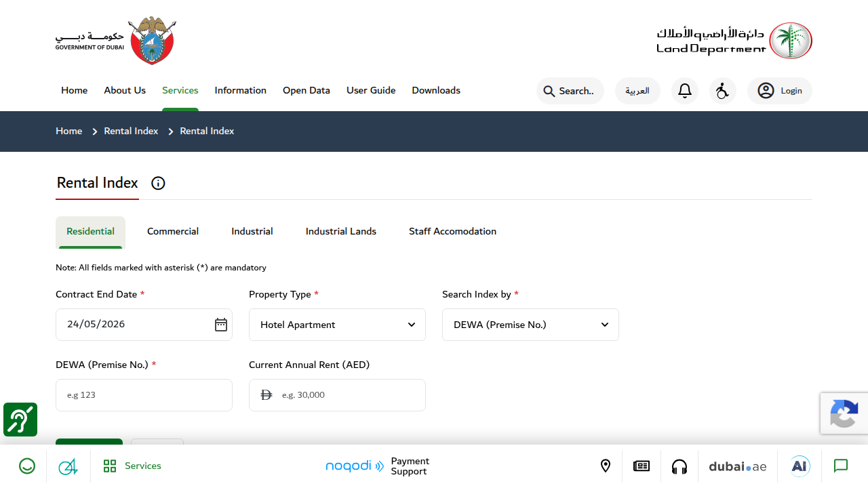Open the About Us menu
The width and height of the screenshot is (868, 488).
click(x=125, y=91)
